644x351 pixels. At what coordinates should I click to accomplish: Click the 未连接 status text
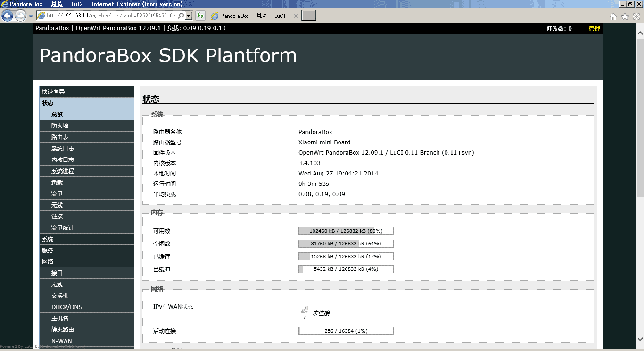pyautogui.click(x=321, y=313)
